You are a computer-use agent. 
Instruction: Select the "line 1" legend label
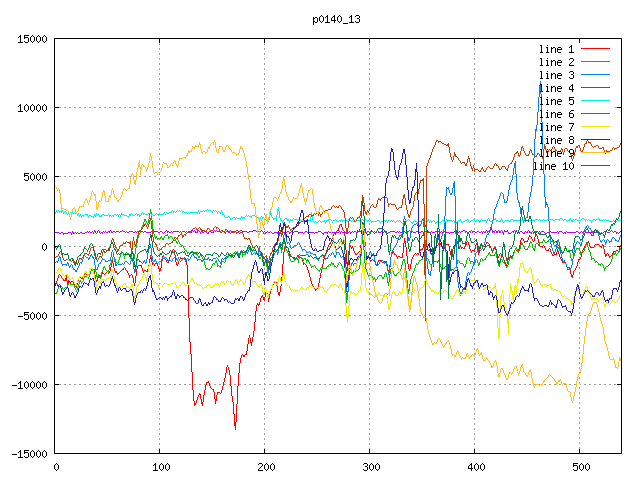556,49
